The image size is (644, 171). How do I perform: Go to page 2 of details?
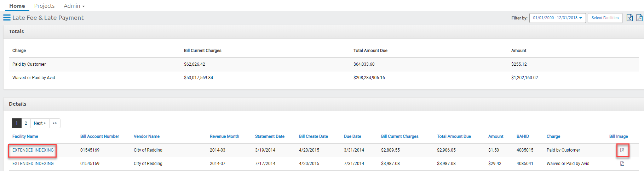pos(26,123)
